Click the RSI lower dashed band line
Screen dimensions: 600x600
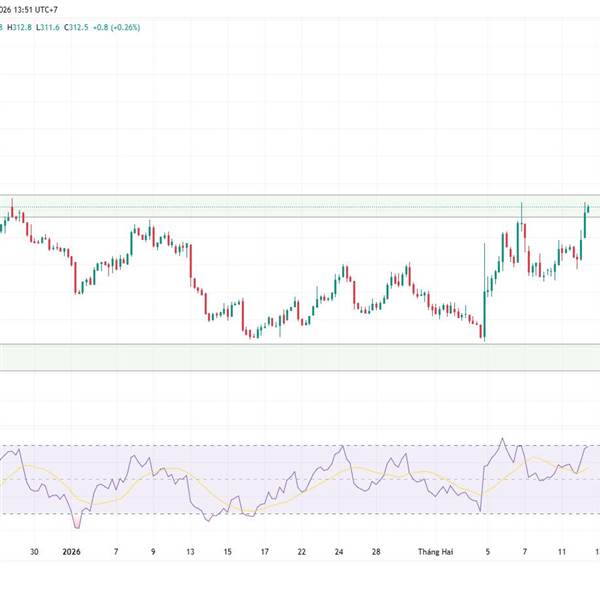[300, 514]
